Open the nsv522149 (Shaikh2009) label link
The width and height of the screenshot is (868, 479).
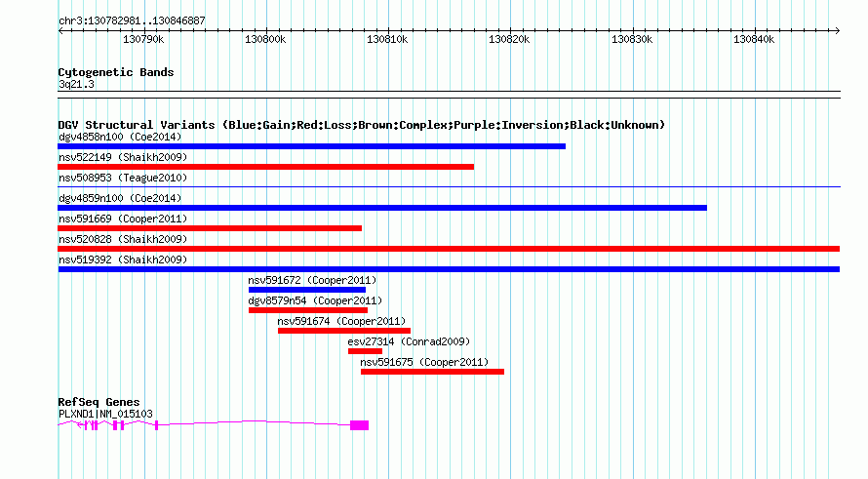pyautogui.click(x=123, y=157)
